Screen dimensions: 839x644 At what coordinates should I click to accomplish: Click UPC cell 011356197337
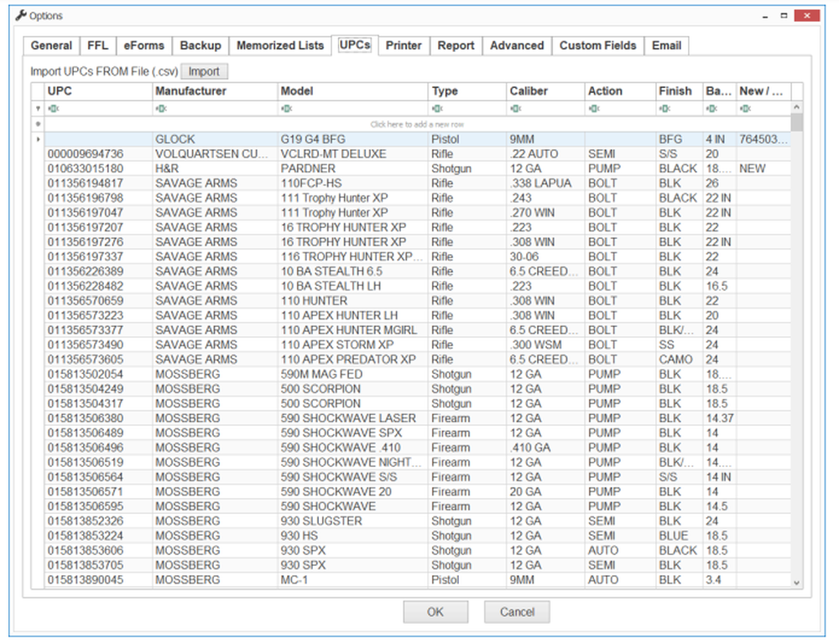point(98,257)
